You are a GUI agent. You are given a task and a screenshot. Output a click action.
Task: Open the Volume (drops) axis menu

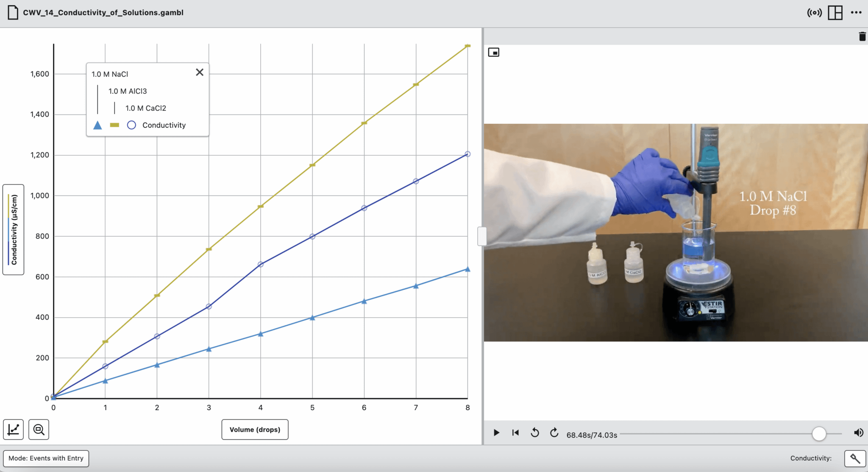[255, 429]
